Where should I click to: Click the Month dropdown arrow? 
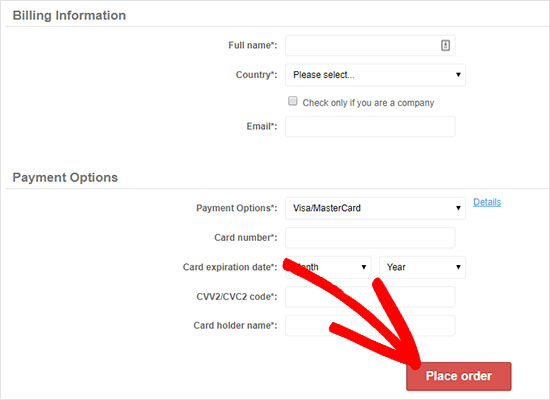click(364, 267)
